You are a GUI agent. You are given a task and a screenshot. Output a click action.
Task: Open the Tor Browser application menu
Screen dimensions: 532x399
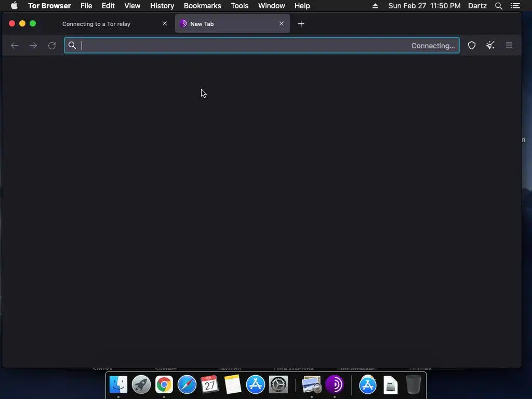49,6
